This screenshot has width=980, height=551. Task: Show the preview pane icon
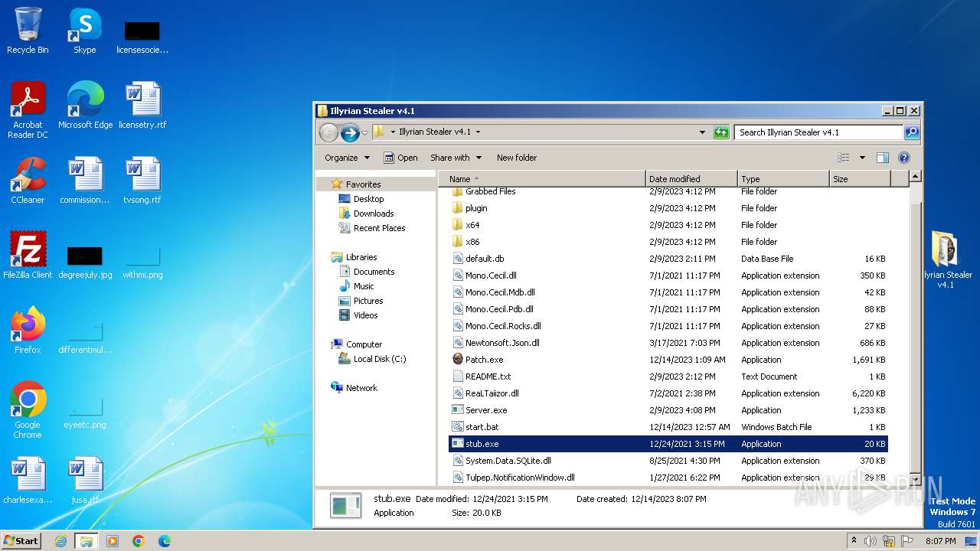pyautogui.click(x=882, y=158)
